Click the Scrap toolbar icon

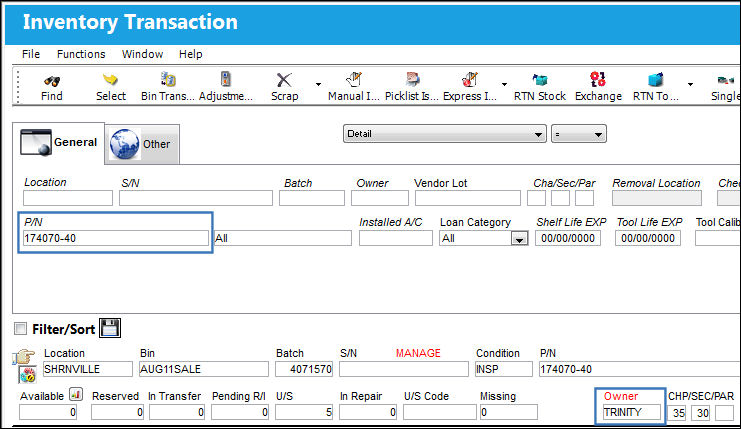pos(284,79)
